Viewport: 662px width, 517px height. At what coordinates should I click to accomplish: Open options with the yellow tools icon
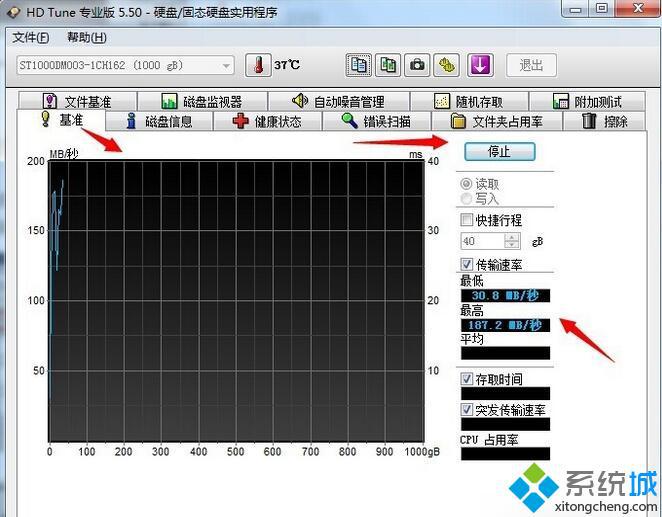(447, 65)
